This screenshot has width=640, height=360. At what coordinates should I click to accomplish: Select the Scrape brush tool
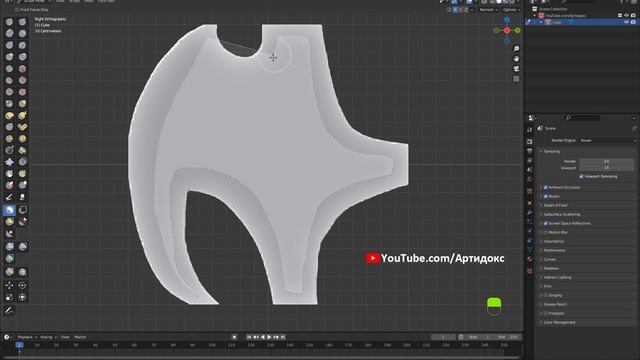tap(9, 92)
